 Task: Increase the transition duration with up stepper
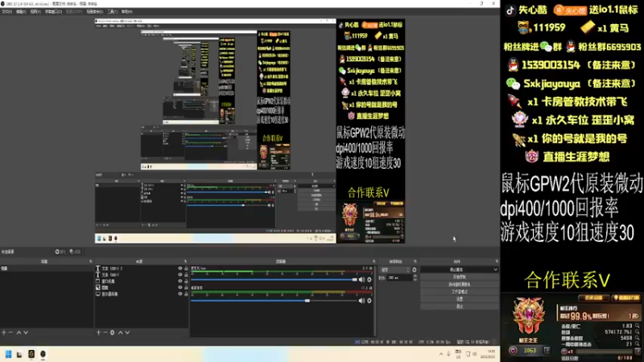[x=415, y=276]
